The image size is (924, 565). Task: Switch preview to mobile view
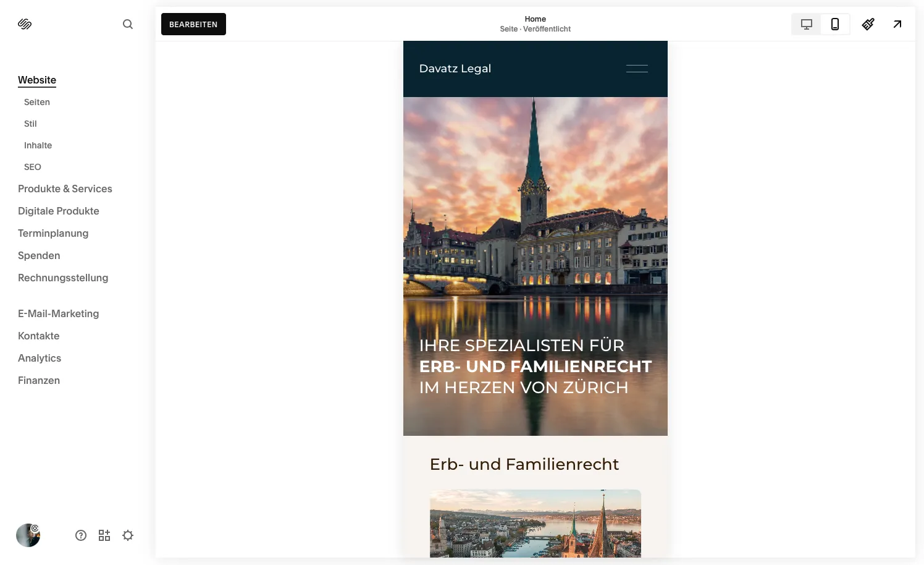(835, 23)
